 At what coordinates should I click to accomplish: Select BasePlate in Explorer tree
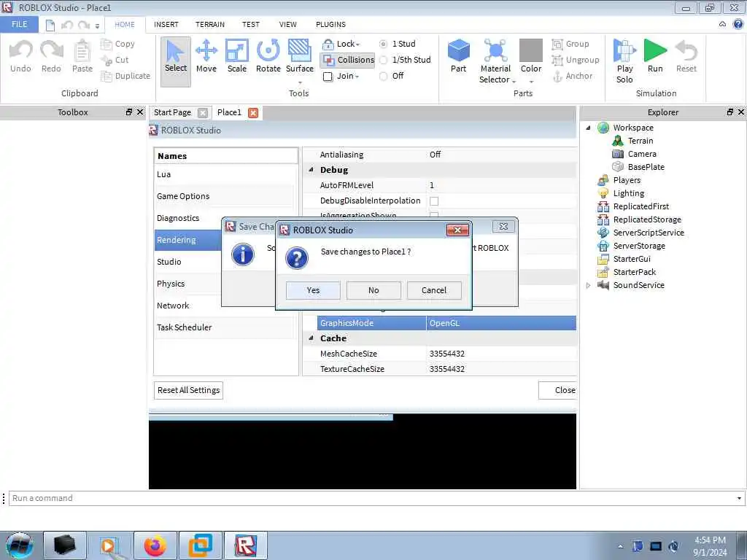pos(646,167)
